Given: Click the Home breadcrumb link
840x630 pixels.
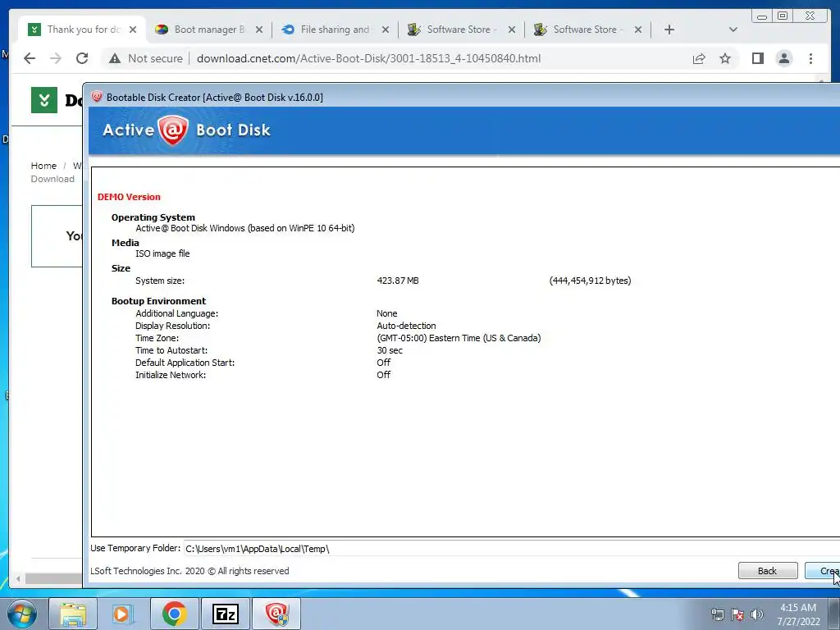Looking at the screenshot, I should 43,166.
